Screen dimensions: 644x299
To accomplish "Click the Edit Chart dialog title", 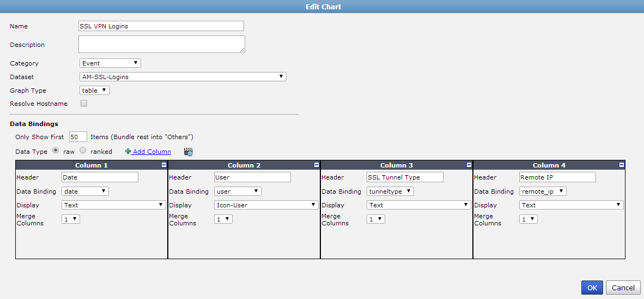I will click(x=323, y=7).
